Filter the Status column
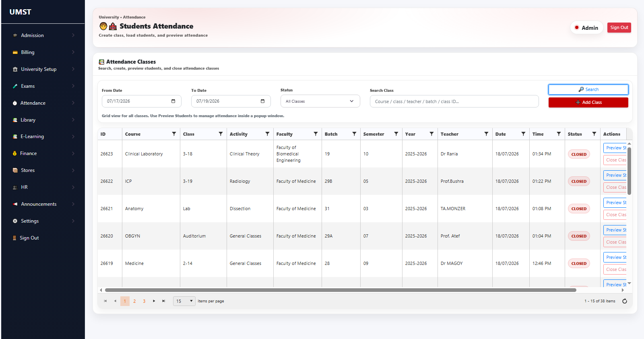 (594, 134)
